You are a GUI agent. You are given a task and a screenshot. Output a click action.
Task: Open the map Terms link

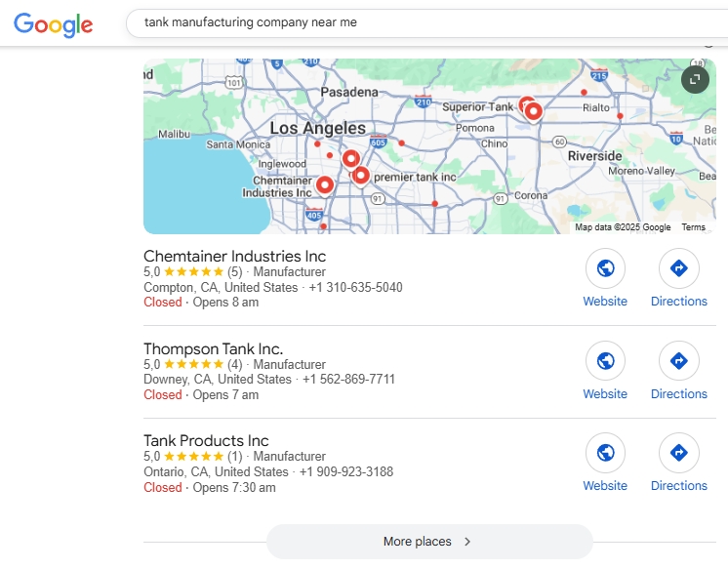[693, 227]
